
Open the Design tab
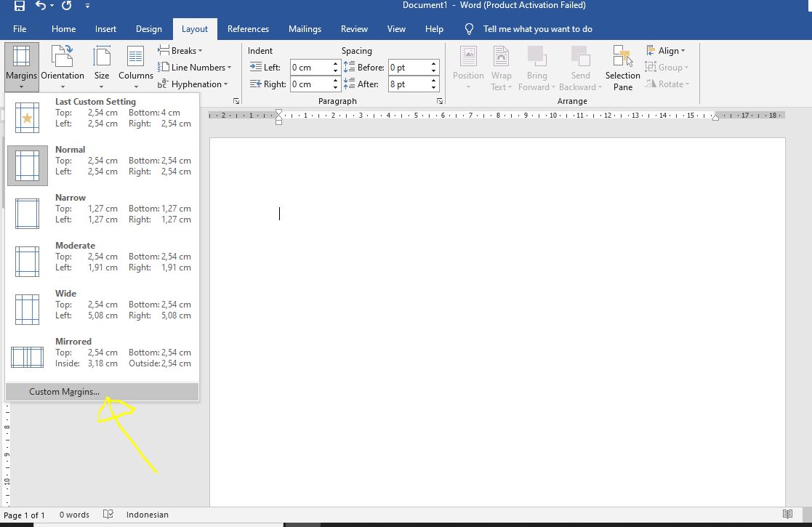(x=148, y=29)
